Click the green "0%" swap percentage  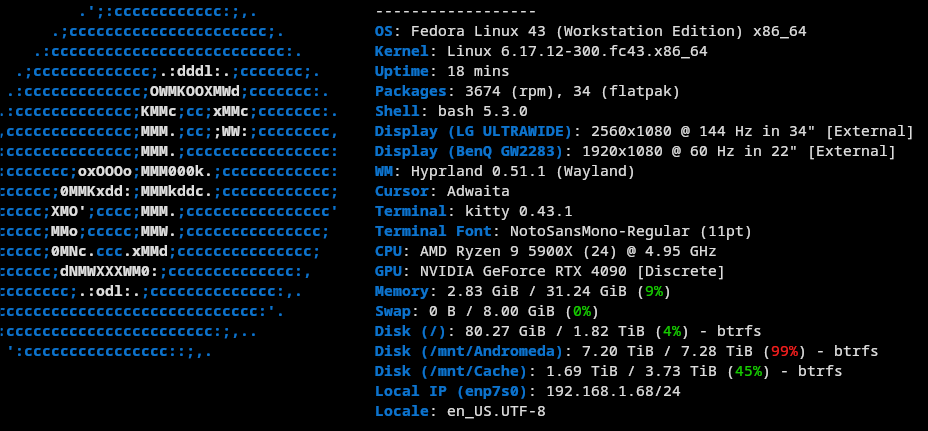point(582,311)
